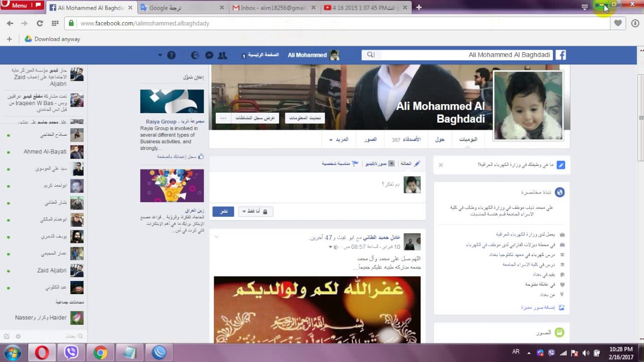Expand the account settings dropdown arrow

160,55
